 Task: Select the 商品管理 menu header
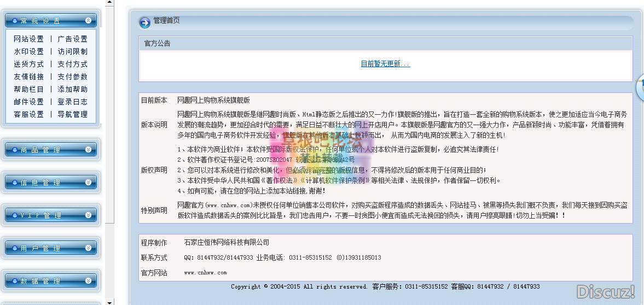51,149
